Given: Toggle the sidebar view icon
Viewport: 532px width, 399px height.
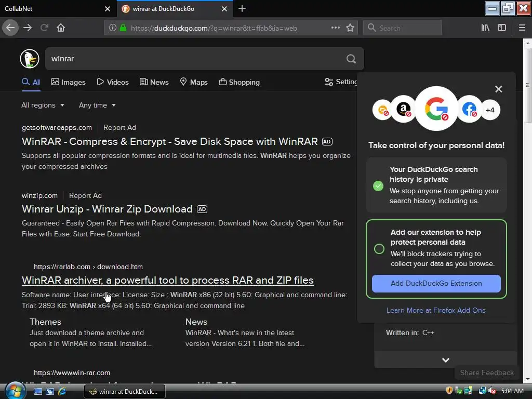Looking at the screenshot, I should coord(502,28).
